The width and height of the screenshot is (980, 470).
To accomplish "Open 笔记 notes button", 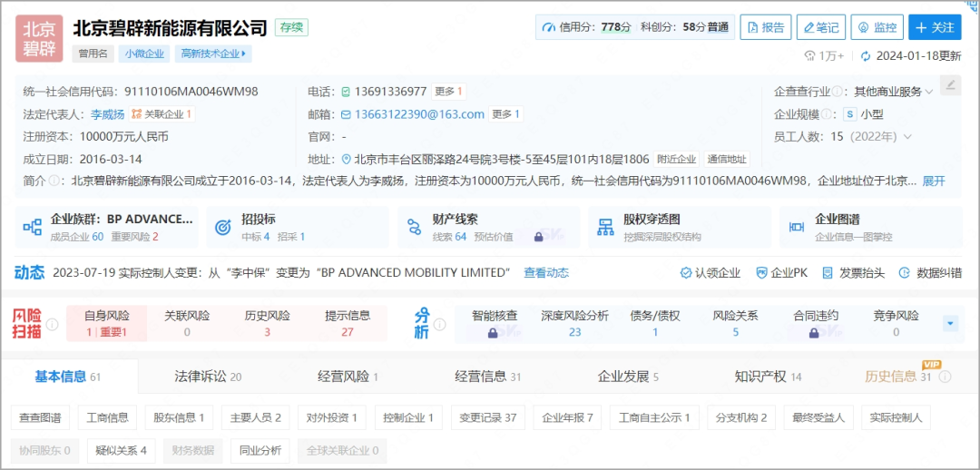I will pos(820,27).
